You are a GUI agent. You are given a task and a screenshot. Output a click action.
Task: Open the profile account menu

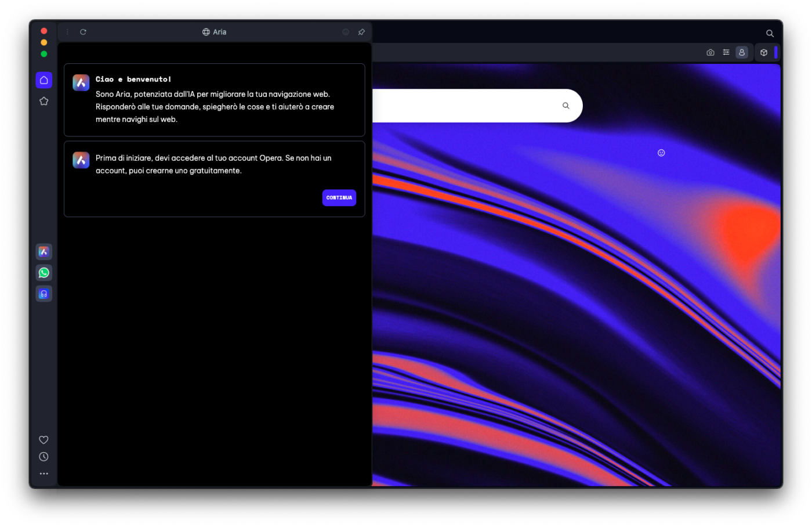742,52
